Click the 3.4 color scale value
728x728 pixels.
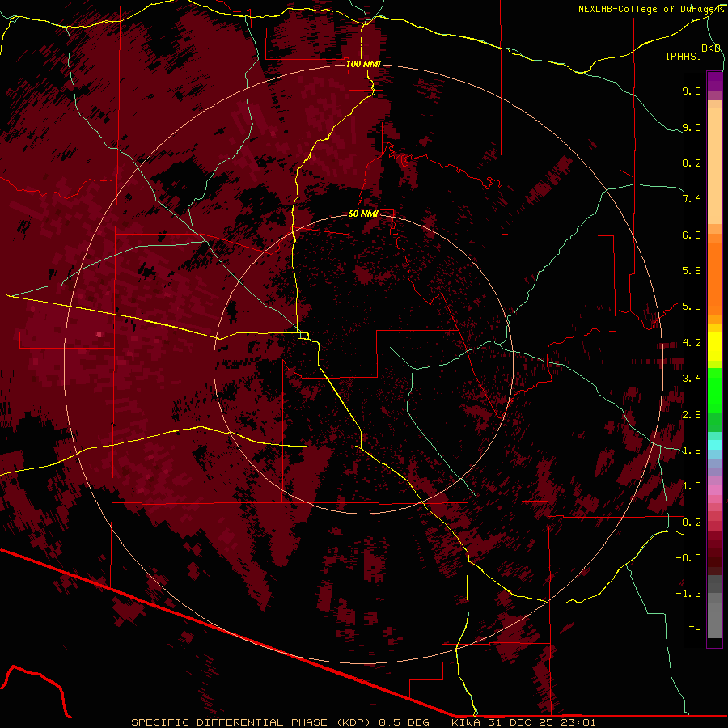[x=692, y=379]
